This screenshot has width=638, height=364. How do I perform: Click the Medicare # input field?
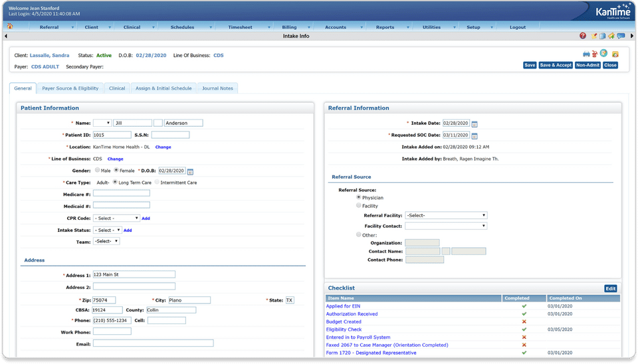pos(122,193)
